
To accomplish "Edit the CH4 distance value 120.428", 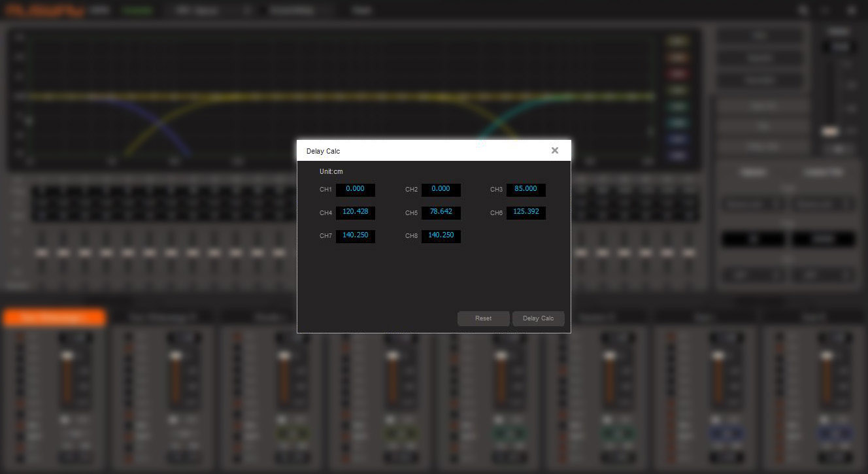I will point(356,212).
